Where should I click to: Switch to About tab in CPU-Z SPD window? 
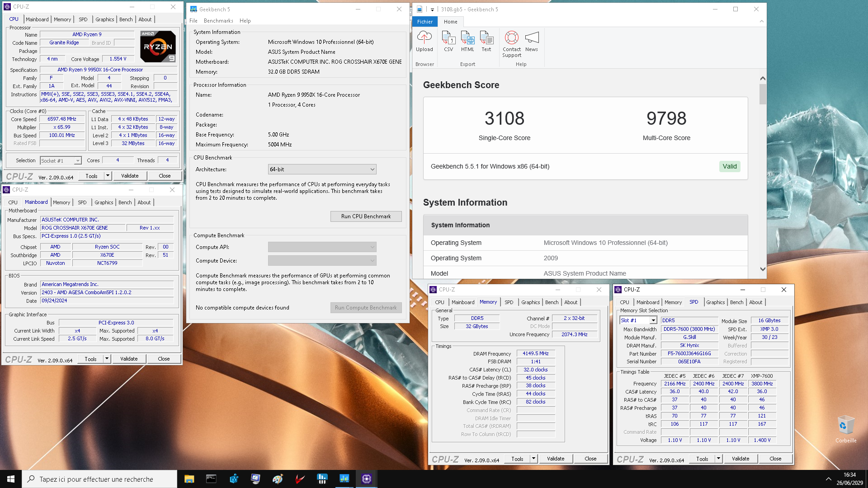pyautogui.click(x=755, y=302)
